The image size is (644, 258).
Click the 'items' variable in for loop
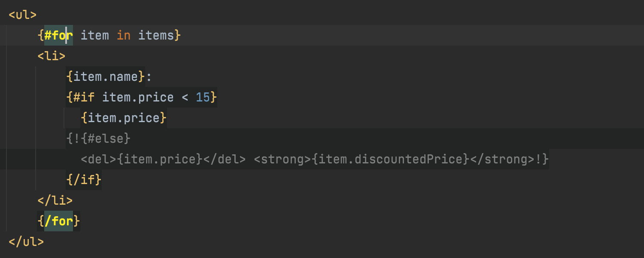click(x=156, y=35)
